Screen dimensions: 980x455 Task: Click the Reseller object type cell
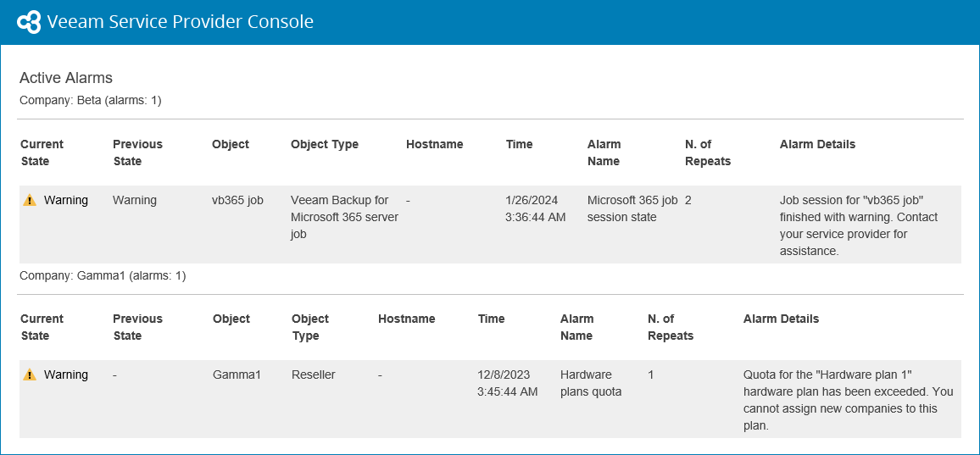[x=314, y=375]
